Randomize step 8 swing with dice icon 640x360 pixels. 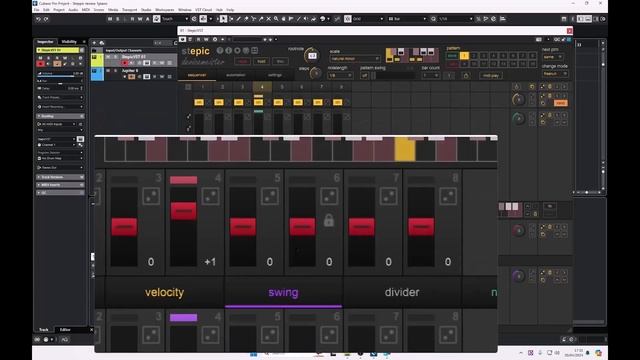click(x=448, y=197)
